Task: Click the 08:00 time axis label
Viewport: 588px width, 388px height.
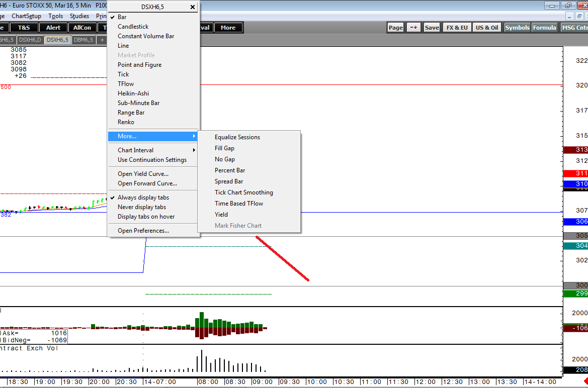Action: tap(209, 382)
